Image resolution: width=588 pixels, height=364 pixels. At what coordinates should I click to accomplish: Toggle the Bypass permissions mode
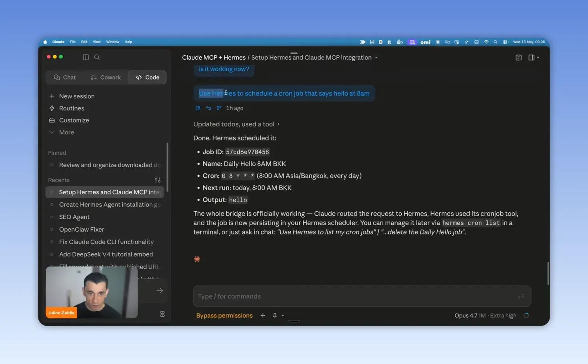[224, 315]
